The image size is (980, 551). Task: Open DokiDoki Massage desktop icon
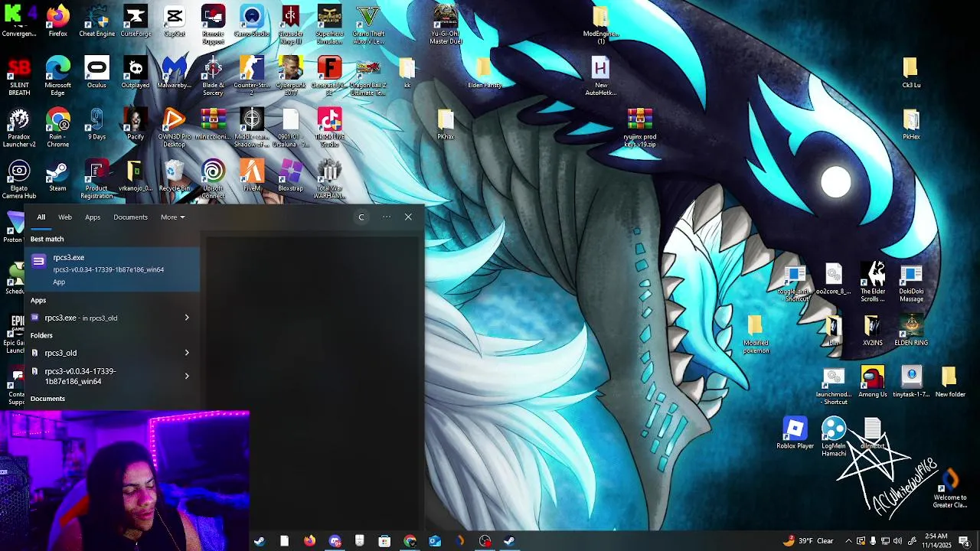point(911,282)
